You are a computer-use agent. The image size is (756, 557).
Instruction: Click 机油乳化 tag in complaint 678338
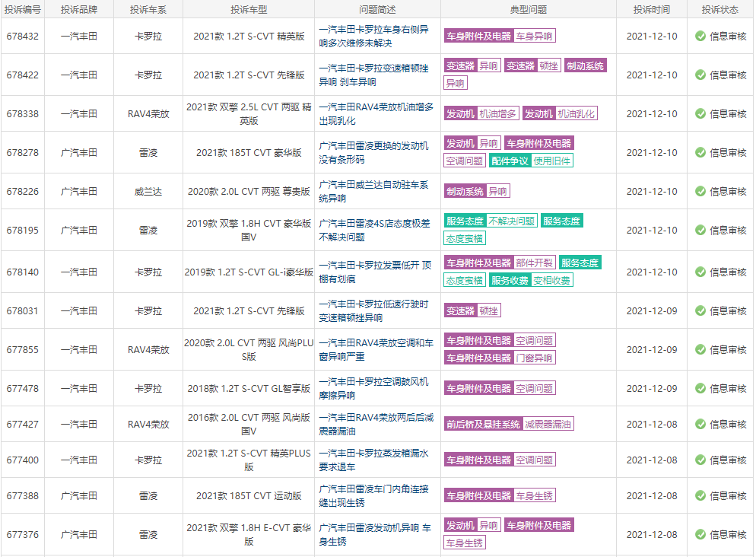[x=577, y=114]
